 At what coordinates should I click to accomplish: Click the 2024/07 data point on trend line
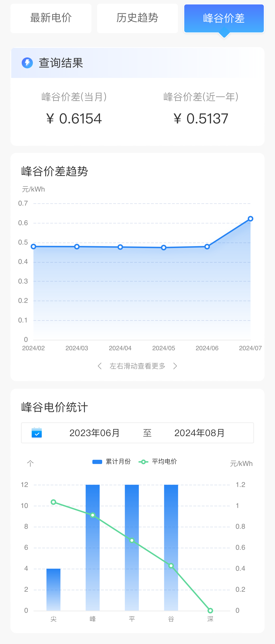coord(250,219)
